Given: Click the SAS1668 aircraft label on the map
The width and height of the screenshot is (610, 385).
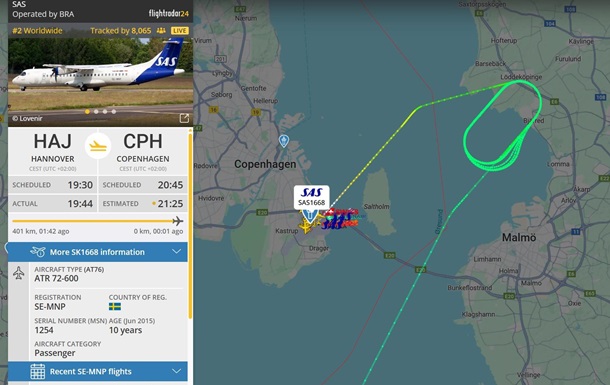Looking at the screenshot, I should coord(311,197).
